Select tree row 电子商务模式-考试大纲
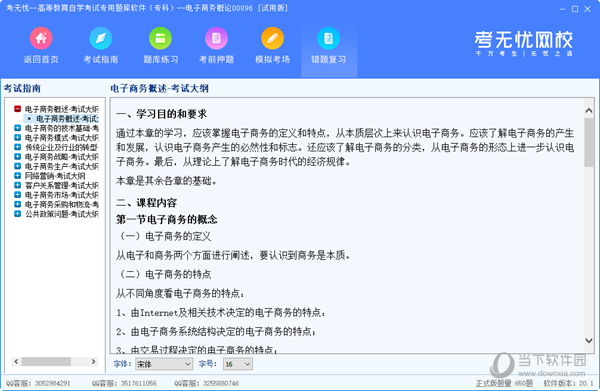 [x=62, y=138]
